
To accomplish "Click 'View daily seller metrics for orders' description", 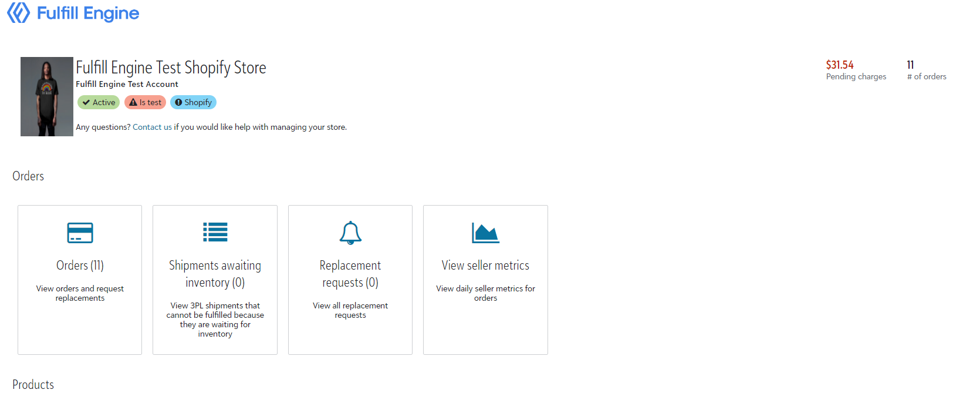I will tap(485, 293).
